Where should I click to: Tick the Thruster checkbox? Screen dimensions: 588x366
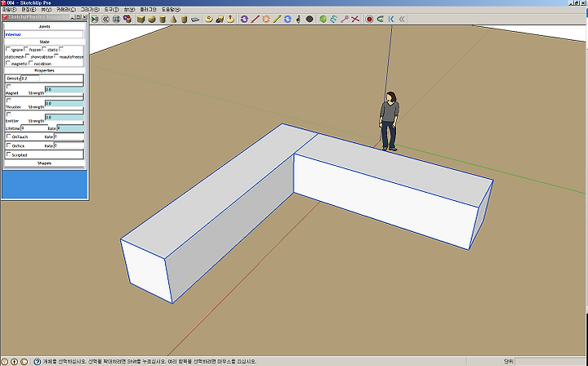[9, 100]
